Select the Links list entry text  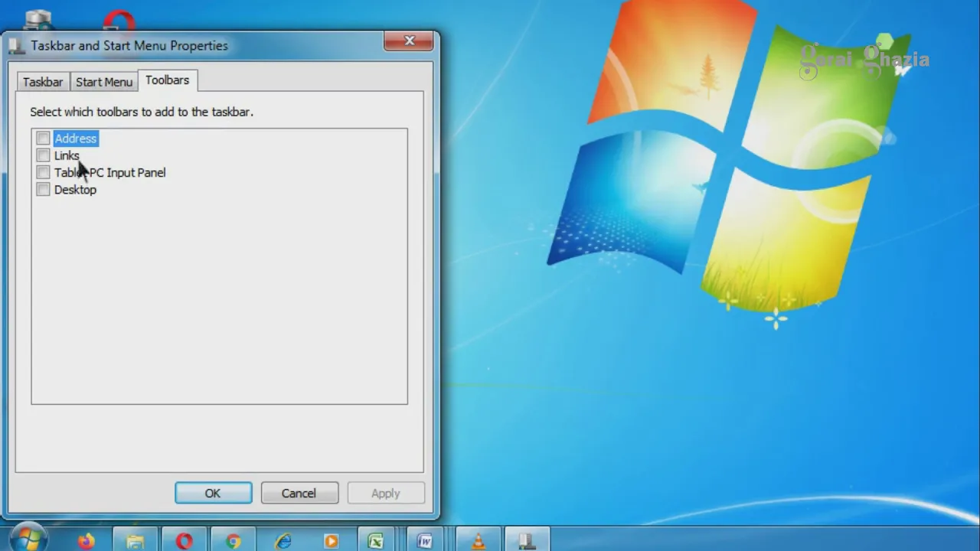[x=67, y=155]
